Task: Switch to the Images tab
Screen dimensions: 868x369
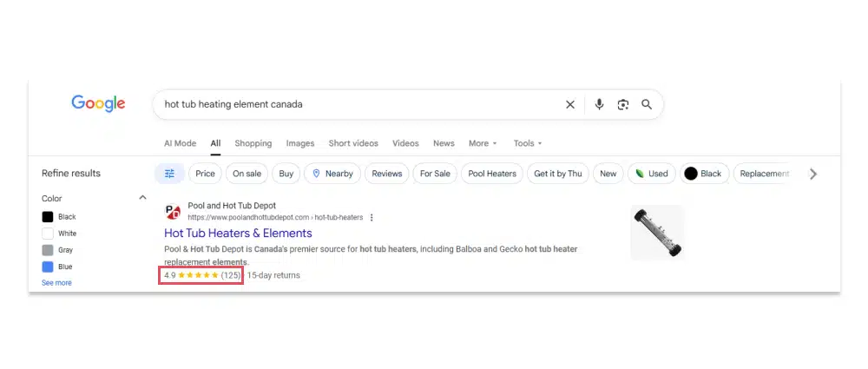Action: coord(300,143)
